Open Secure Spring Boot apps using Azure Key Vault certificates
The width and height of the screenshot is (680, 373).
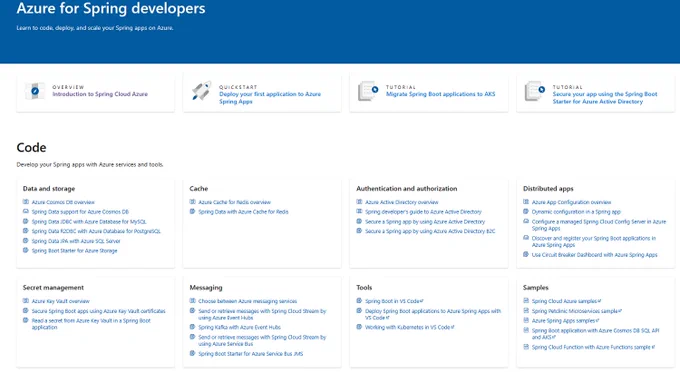98,311
